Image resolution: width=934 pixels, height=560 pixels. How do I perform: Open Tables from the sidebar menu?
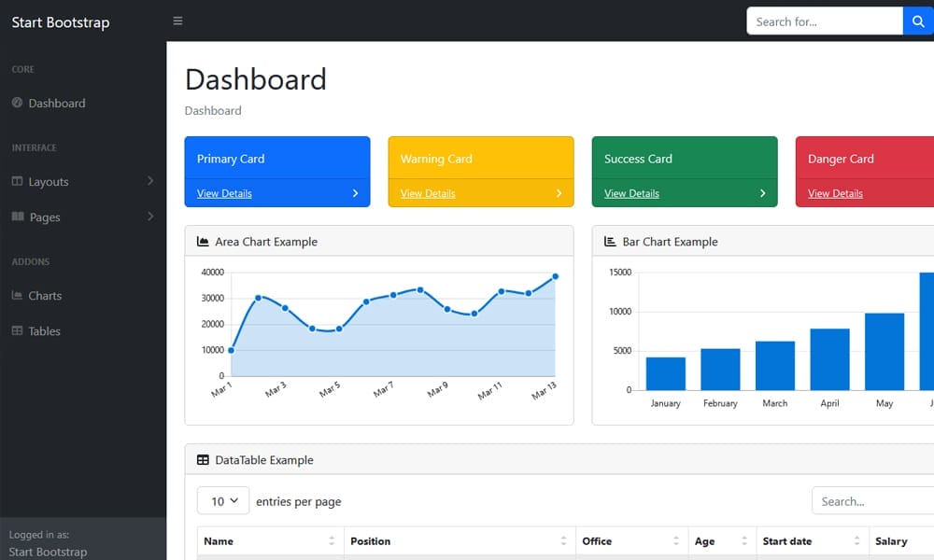(44, 331)
